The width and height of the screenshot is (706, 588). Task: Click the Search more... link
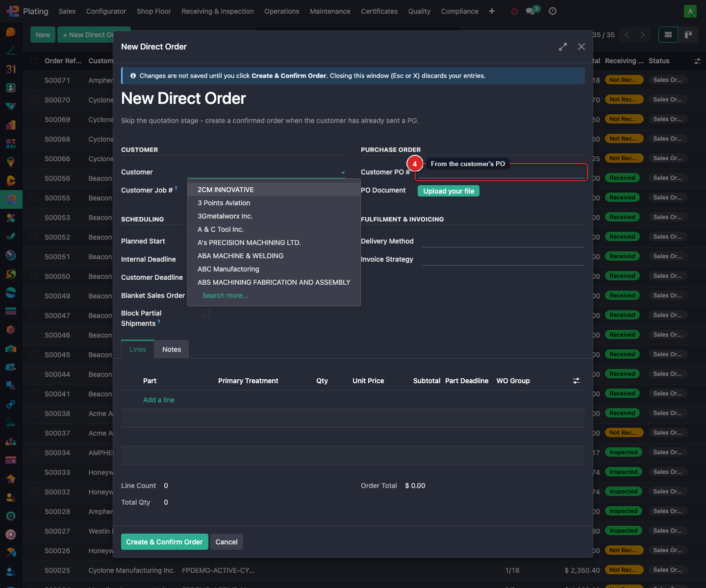[x=225, y=295]
